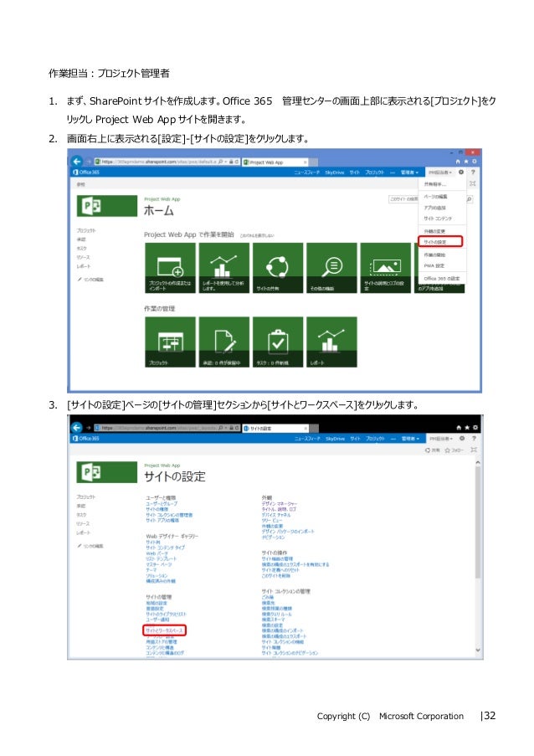534x756 pixels.
Task: Select PWA settings in the gear menu
Action: (x=434, y=265)
